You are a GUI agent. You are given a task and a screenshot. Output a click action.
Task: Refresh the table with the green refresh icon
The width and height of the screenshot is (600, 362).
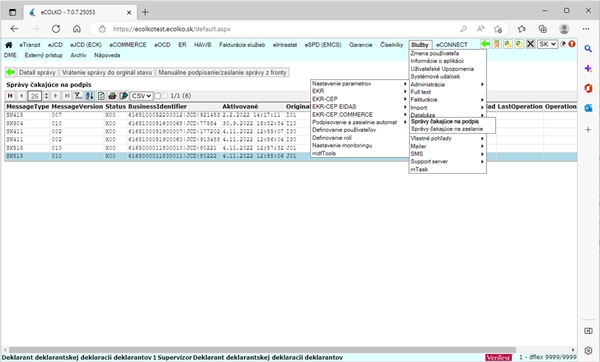(101, 96)
